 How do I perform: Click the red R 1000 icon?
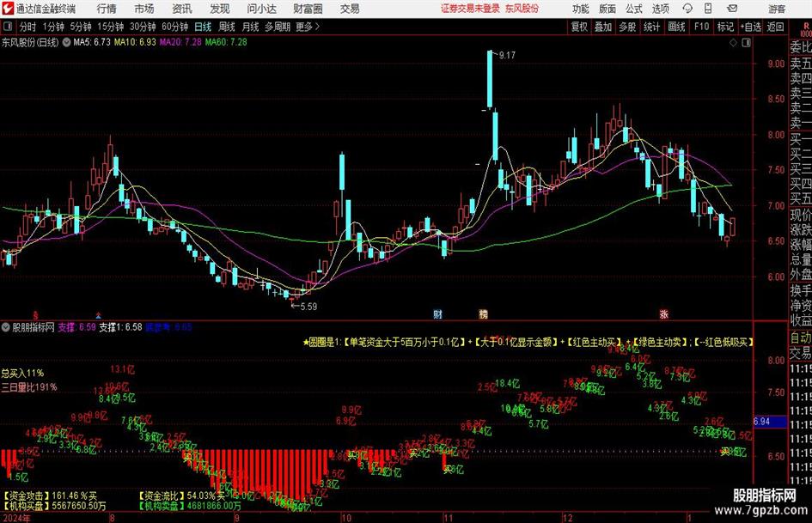pos(806,29)
